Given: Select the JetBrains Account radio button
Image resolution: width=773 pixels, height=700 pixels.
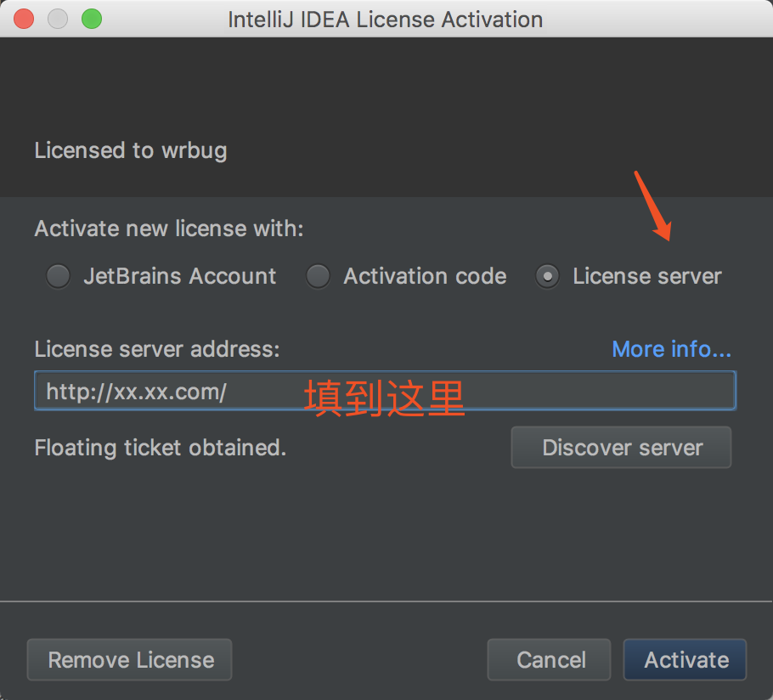Looking at the screenshot, I should 58,276.
